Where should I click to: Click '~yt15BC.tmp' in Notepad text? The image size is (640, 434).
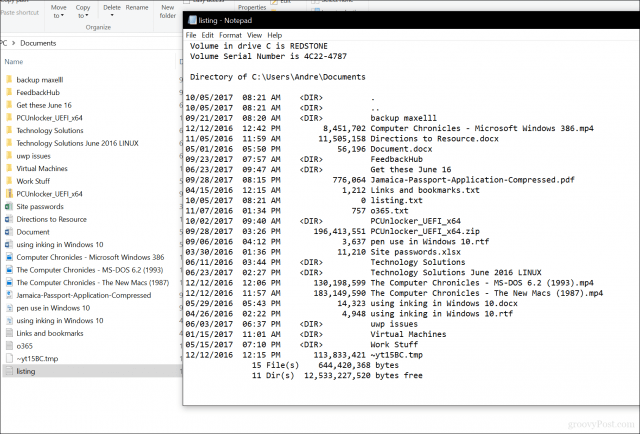pos(396,355)
